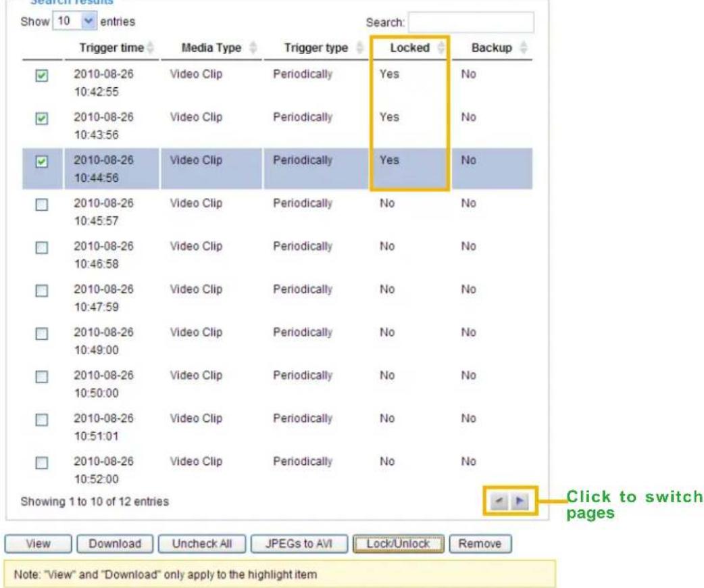Viewport: 704px width, 588px height.
Task: Click 'Showing 1 to 10 of 12 entries'
Action: coord(95,501)
